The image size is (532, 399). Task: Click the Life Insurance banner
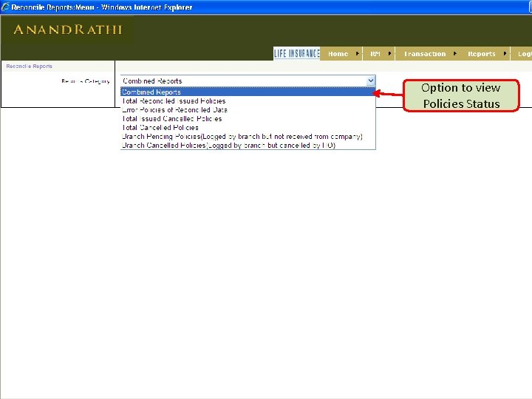(x=296, y=53)
